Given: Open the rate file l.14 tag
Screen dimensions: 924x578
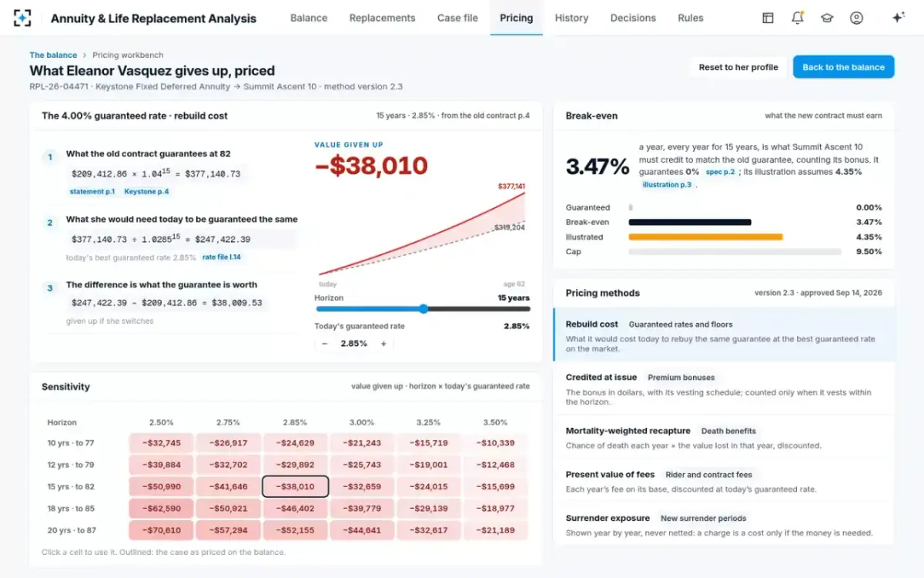Looking at the screenshot, I should [222, 257].
